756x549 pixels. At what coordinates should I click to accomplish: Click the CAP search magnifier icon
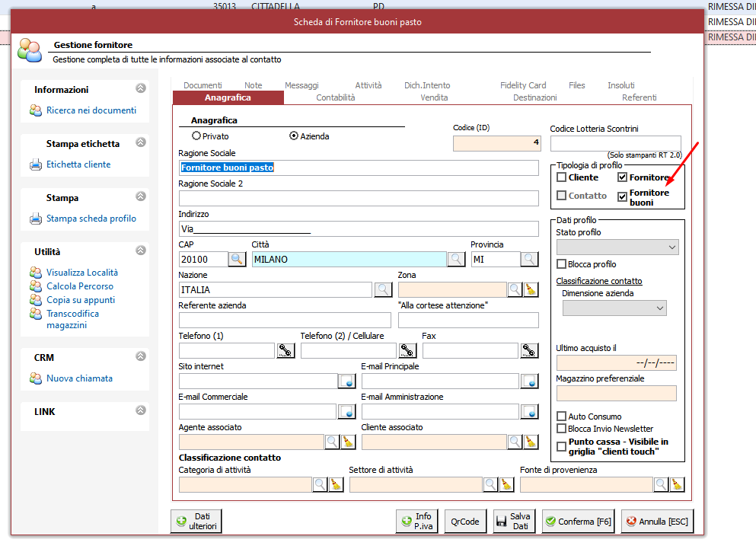click(x=238, y=259)
